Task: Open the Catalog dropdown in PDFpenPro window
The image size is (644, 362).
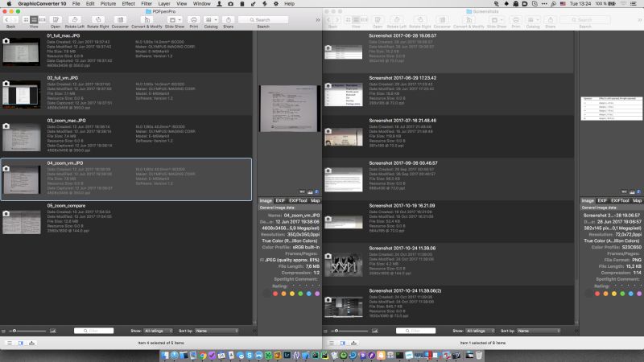Action: pyautogui.click(x=211, y=19)
